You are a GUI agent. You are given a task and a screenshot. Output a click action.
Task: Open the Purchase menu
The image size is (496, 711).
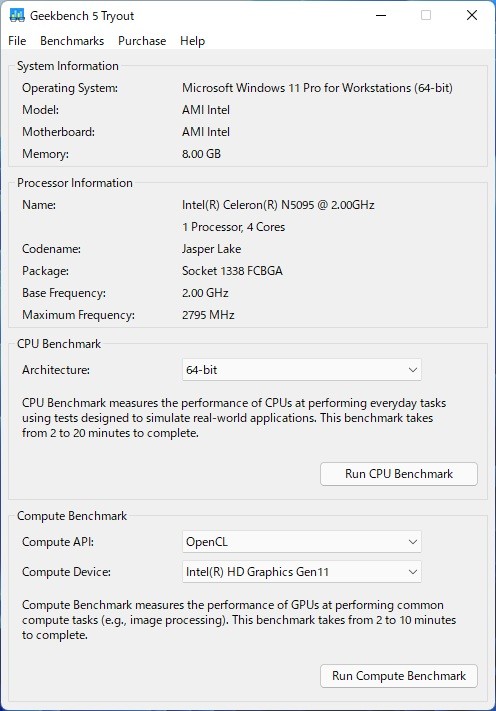[142, 41]
